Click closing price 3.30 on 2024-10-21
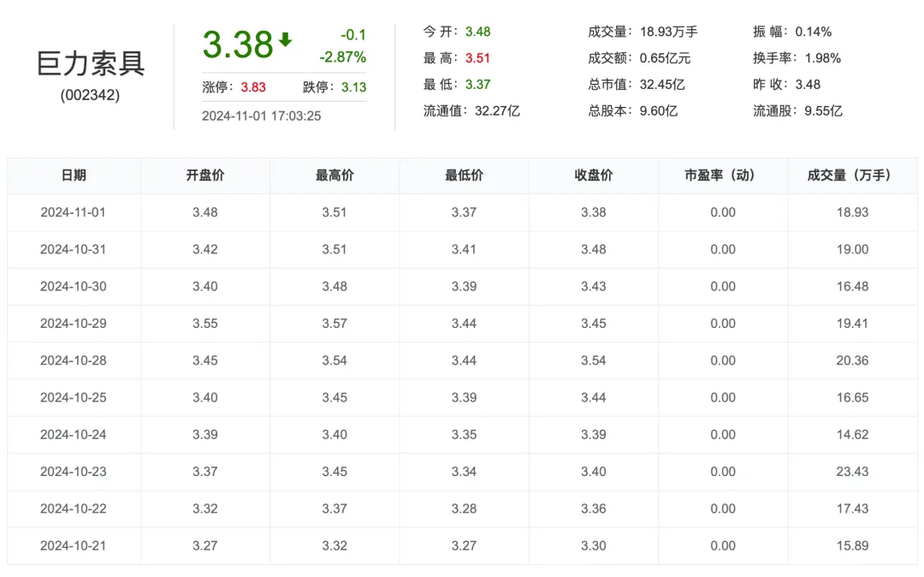The width and height of the screenshot is (924, 577). (594, 546)
